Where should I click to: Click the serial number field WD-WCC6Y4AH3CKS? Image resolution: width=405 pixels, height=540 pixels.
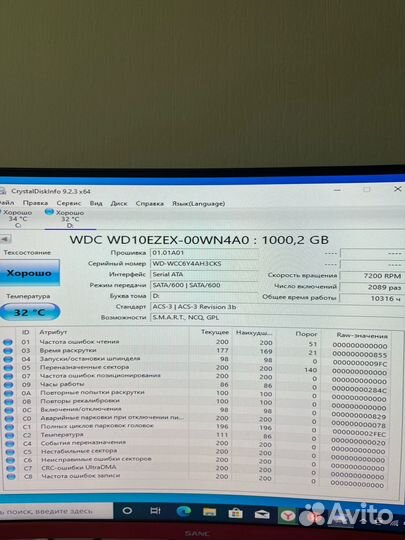coord(204,264)
